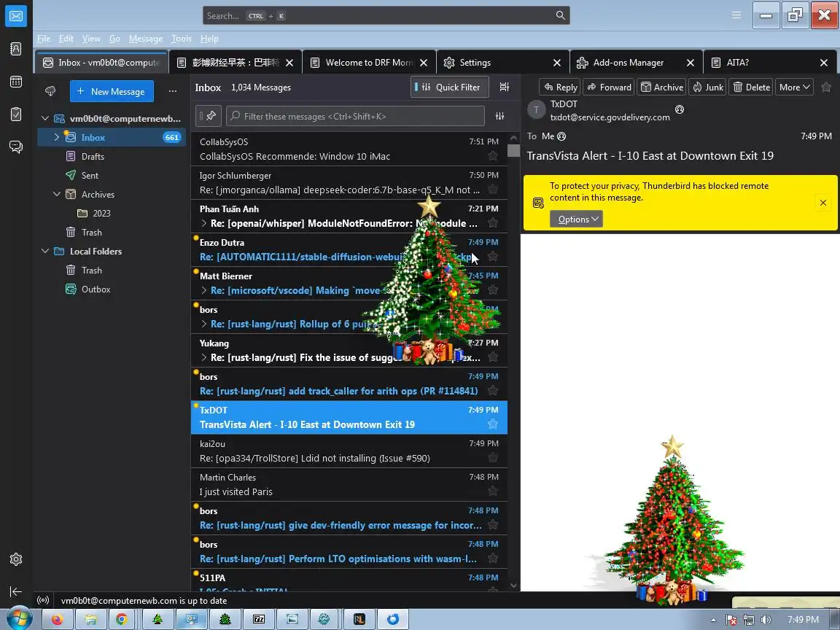Click the message list scroll down arrow
Screen dimensions: 840x630
[513, 586]
